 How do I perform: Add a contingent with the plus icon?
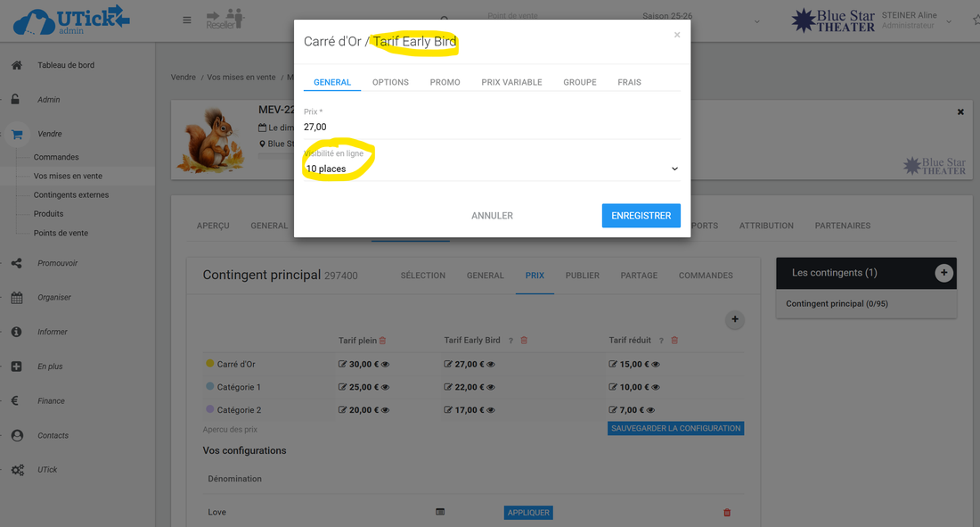(x=943, y=273)
